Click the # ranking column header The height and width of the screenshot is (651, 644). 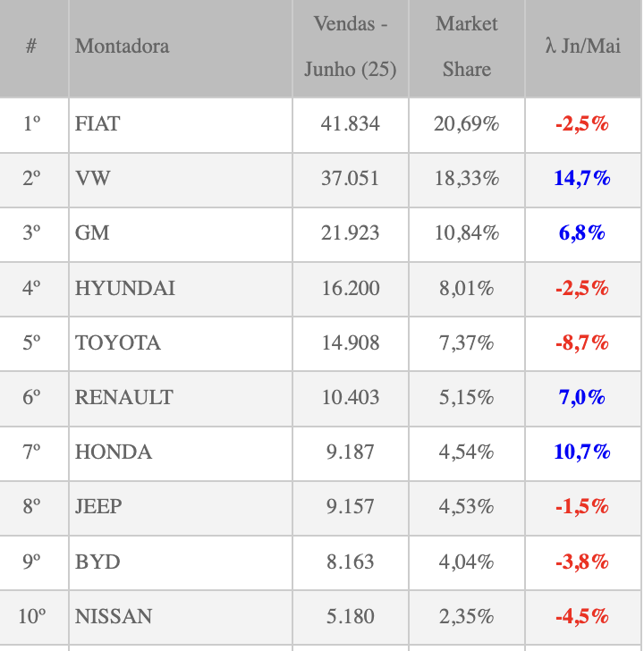[32, 46]
